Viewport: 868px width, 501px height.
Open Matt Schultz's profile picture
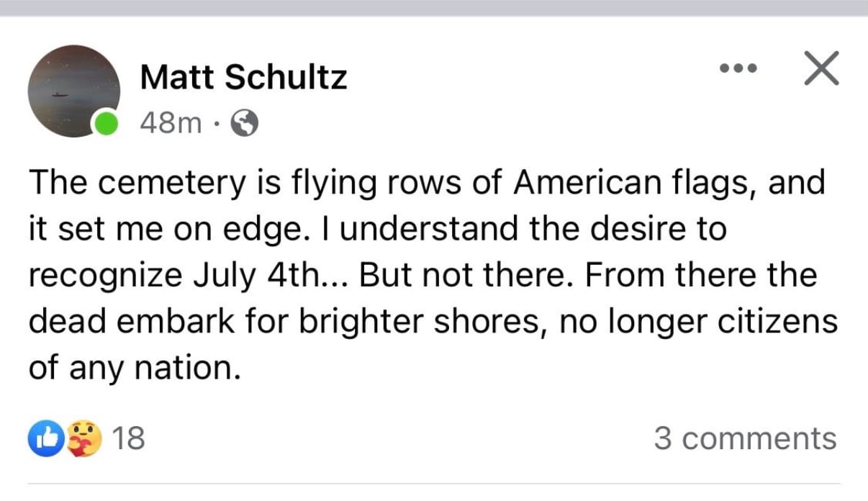tap(73, 91)
